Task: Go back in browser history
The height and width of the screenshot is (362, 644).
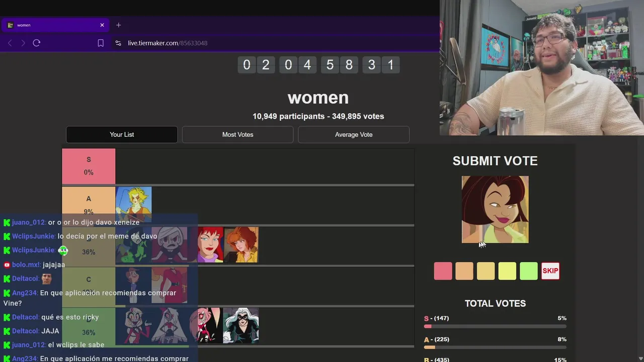Action: pos(10,43)
